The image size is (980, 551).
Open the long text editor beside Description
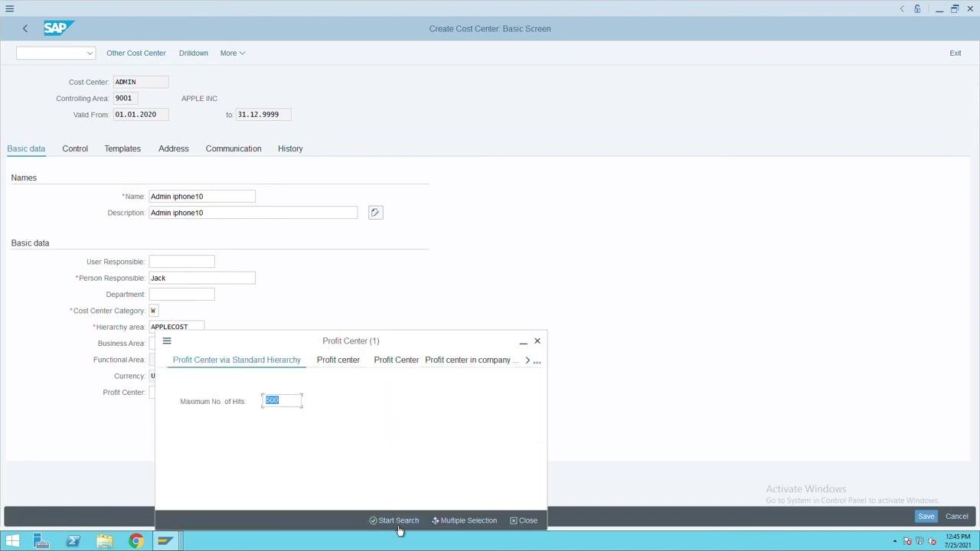pos(375,213)
